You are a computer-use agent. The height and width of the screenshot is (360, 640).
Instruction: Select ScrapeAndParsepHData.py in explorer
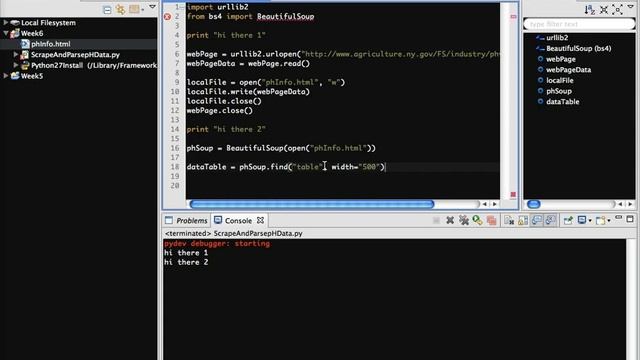coord(75,54)
